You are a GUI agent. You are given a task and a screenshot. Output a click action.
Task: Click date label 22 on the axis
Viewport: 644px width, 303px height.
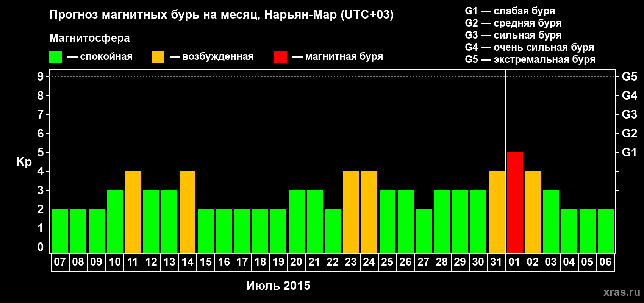click(x=333, y=262)
